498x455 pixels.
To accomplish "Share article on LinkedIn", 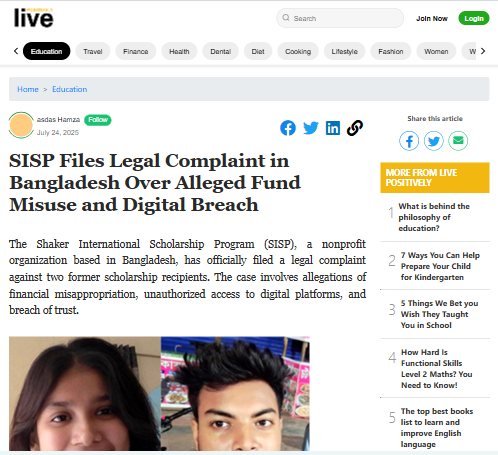I will (x=333, y=128).
